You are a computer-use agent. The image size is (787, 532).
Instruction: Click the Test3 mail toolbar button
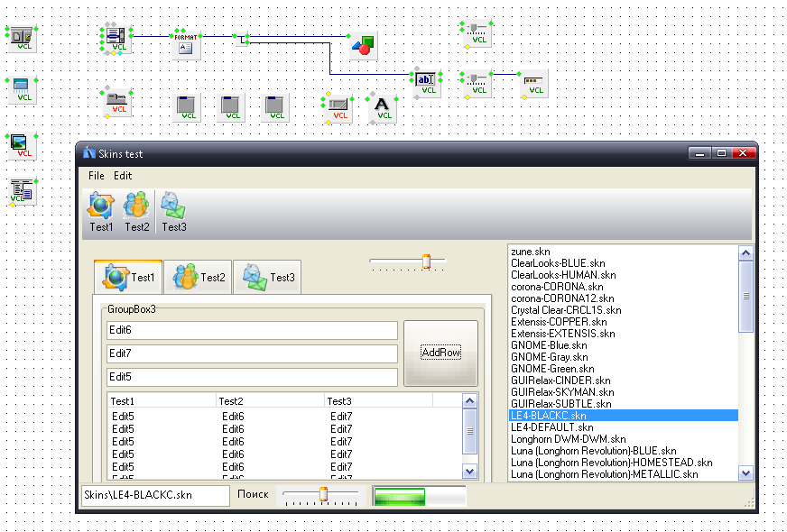174,213
